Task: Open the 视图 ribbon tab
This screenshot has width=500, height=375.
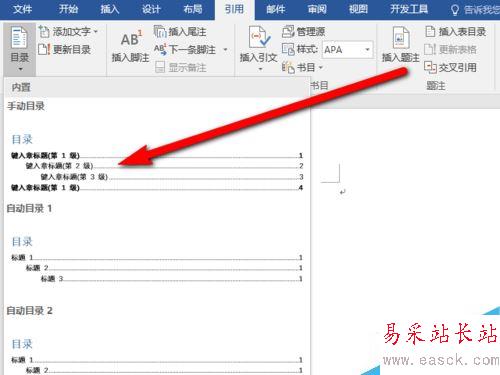Action: (x=358, y=9)
